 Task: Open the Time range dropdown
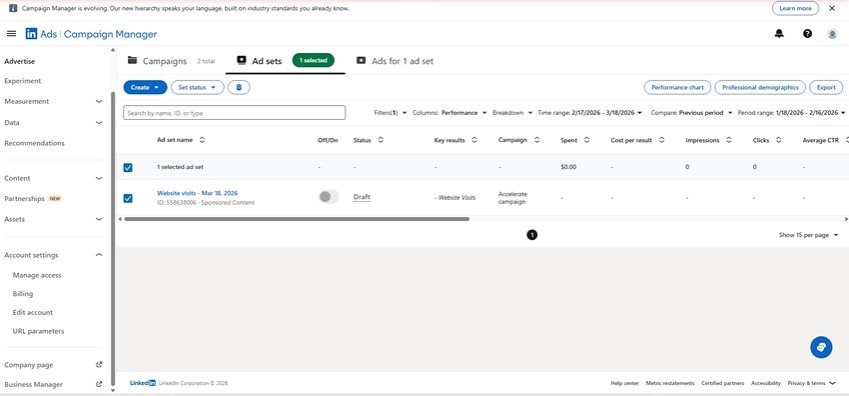tap(590, 113)
